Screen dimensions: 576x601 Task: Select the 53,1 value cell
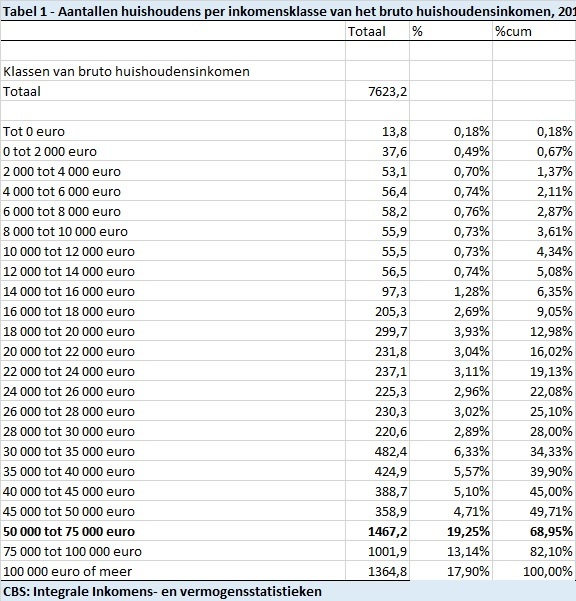point(377,171)
